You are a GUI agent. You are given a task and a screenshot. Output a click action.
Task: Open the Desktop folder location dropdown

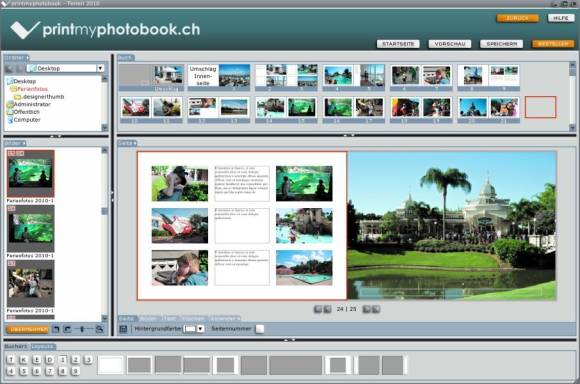[100, 68]
